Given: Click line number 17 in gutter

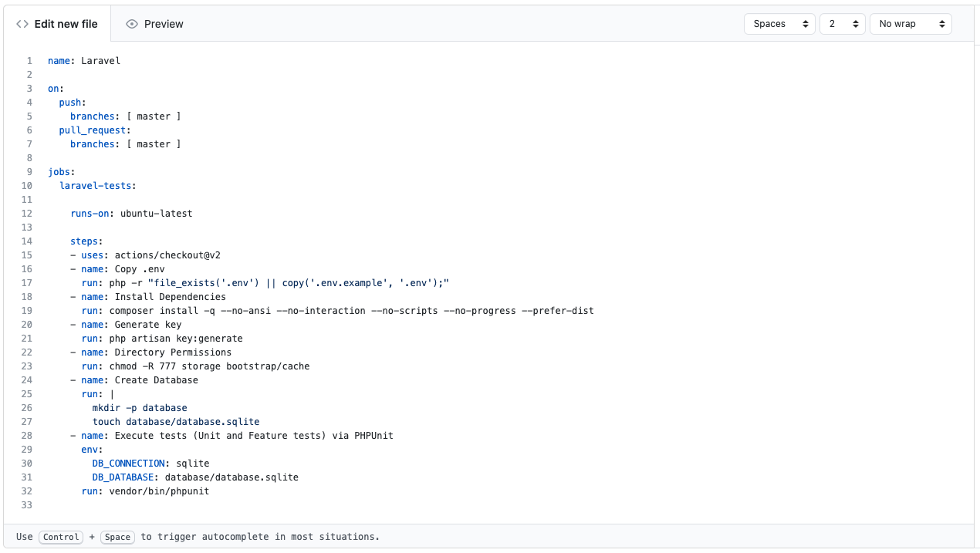Looking at the screenshot, I should click(x=27, y=283).
